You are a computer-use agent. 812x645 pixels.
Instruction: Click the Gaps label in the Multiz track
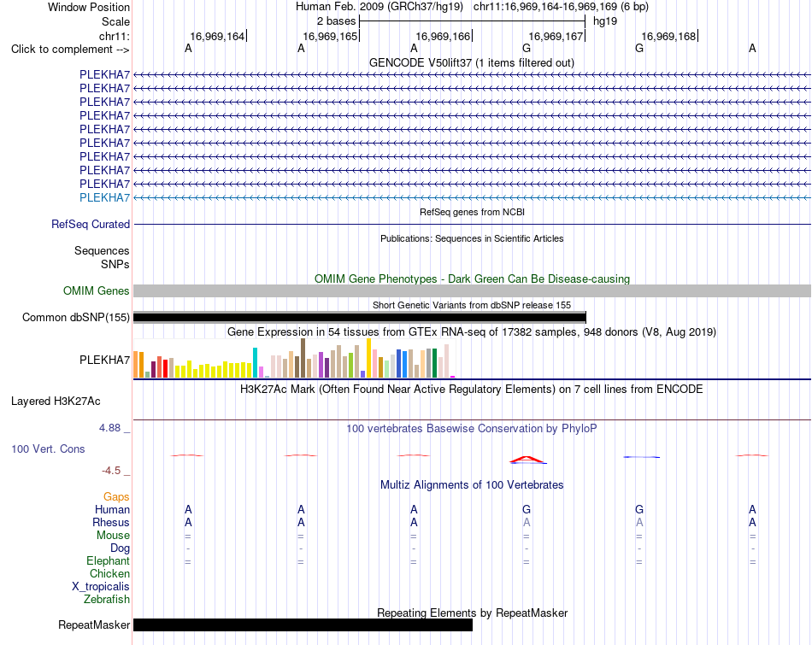click(116, 497)
